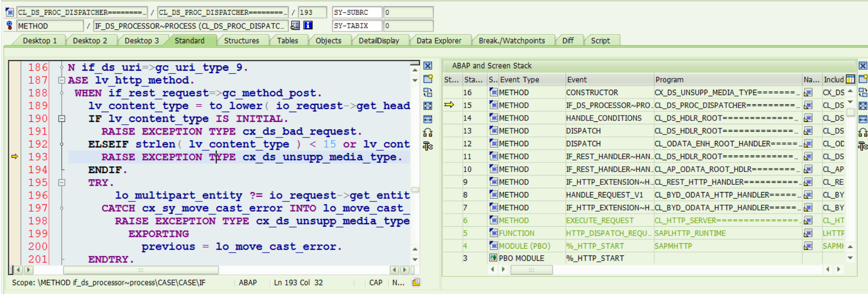Open the Script tab

click(600, 40)
